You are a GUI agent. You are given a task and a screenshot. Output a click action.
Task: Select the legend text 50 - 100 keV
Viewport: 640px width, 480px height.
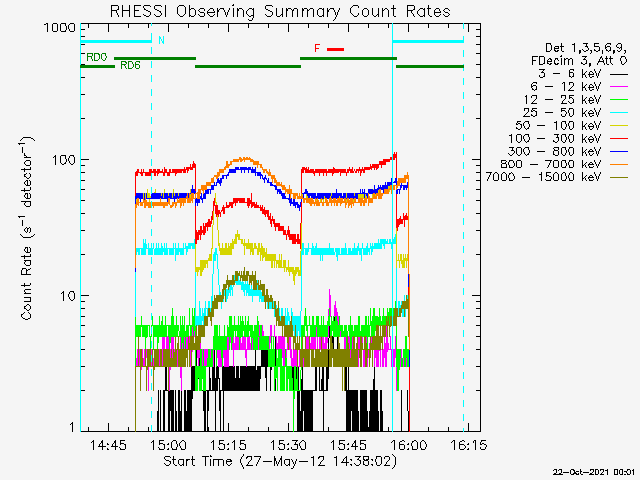(x=558, y=125)
